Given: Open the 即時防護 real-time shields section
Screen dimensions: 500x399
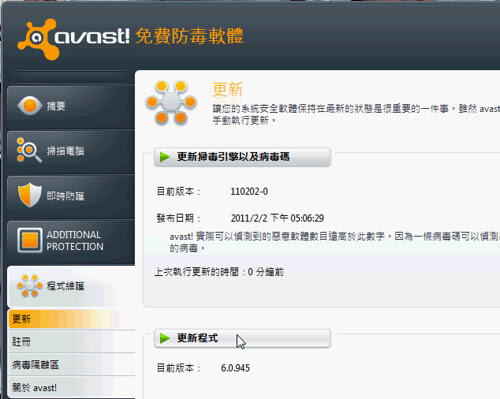Looking at the screenshot, I should tap(71, 196).
